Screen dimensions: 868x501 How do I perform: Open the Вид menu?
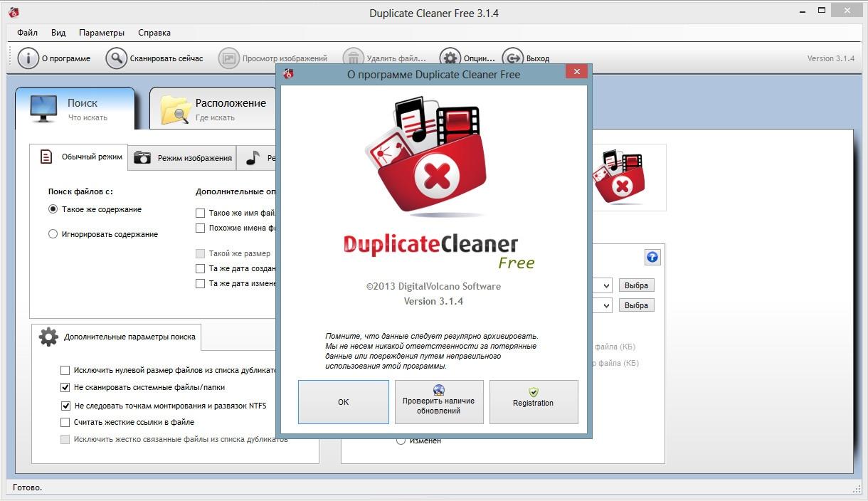tap(58, 33)
